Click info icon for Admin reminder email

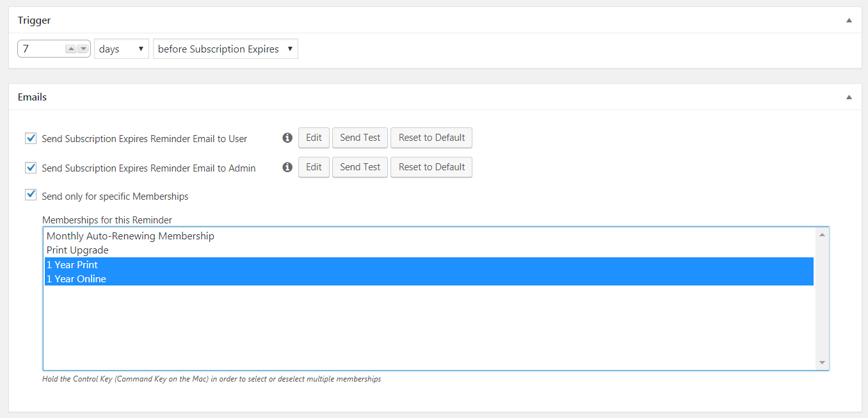point(287,167)
